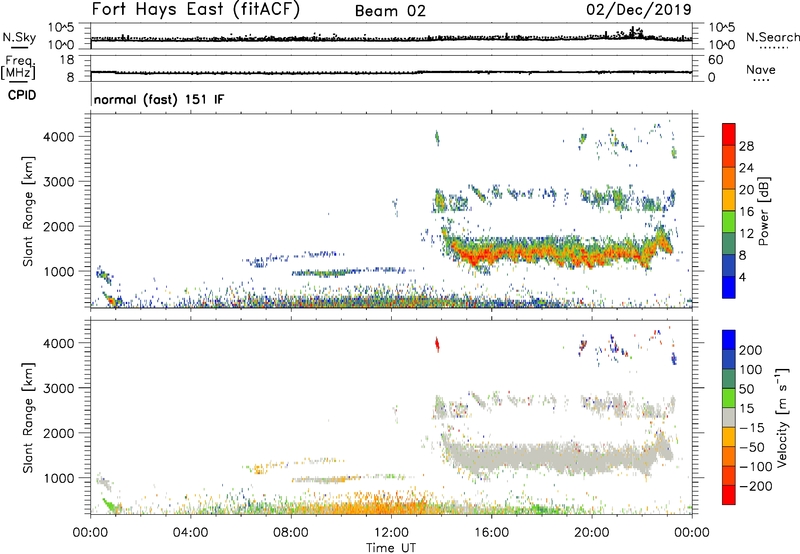This screenshot has height=554, width=800.
Task: Select the N.Search legend label
Action: (x=772, y=37)
